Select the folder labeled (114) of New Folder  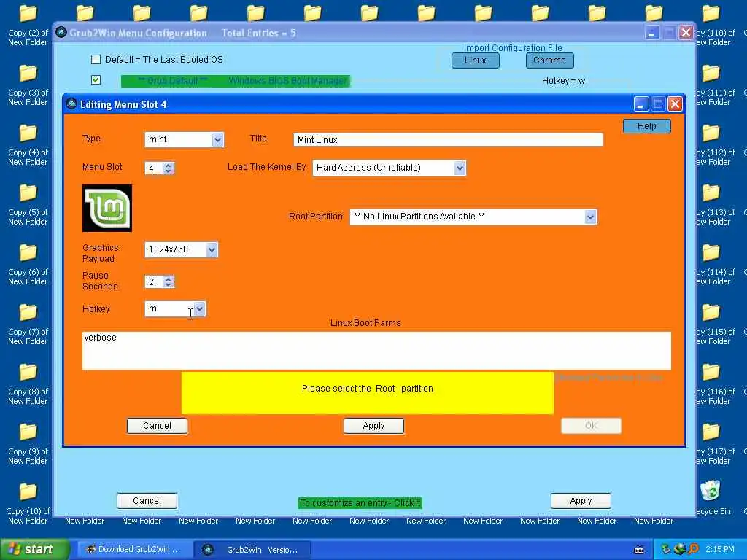[716, 265]
